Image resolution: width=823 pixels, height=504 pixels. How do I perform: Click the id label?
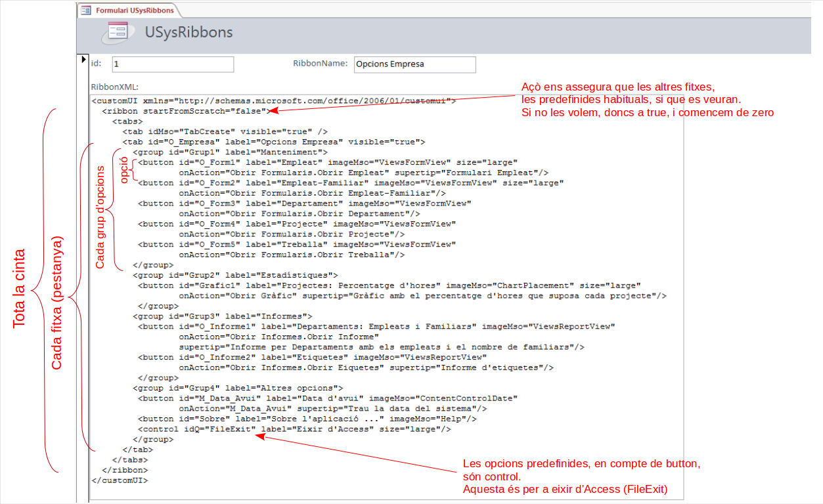[x=96, y=64]
